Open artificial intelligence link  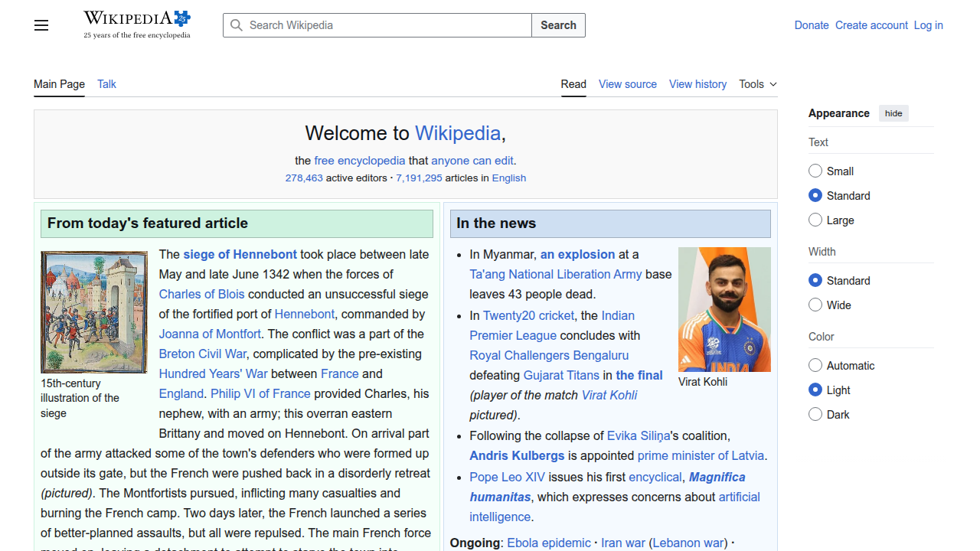coord(615,507)
